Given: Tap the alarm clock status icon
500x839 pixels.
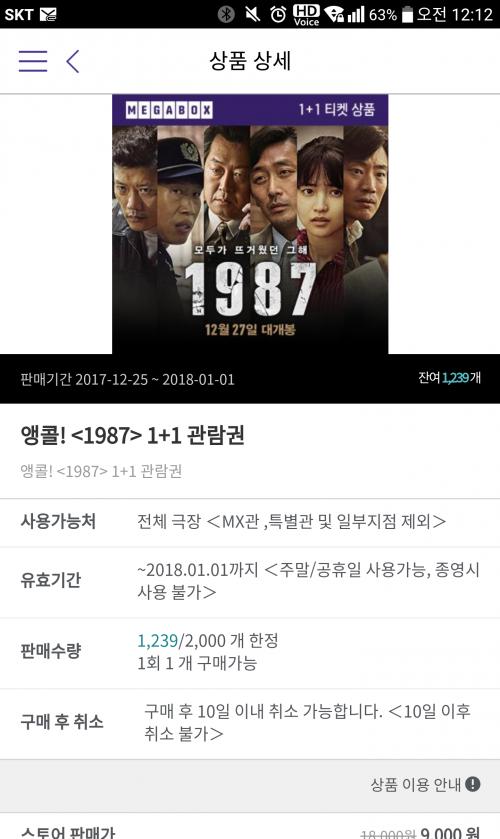Looking at the screenshot, I should [278, 14].
